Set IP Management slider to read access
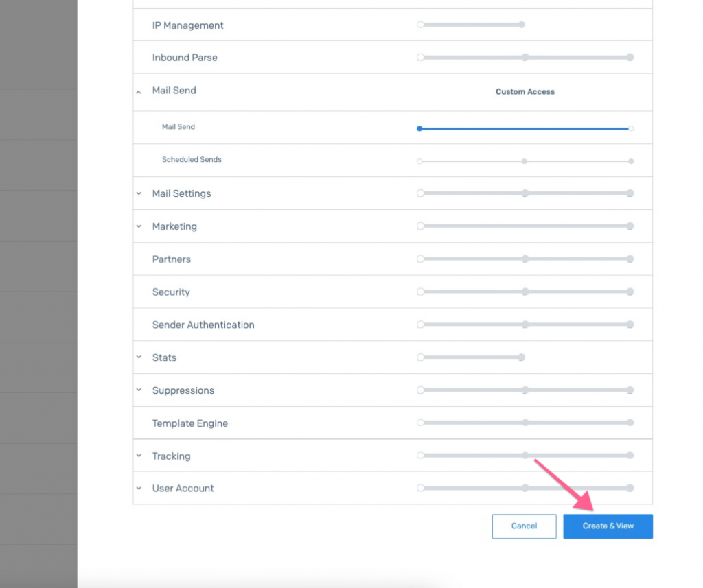The image size is (703, 588). (x=522, y=25)
